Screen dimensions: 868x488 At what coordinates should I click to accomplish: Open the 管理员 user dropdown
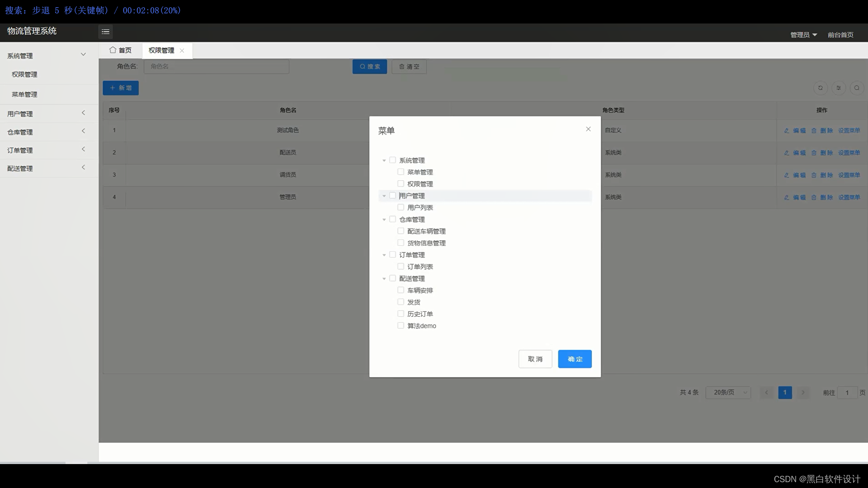[x=803, y=35]
